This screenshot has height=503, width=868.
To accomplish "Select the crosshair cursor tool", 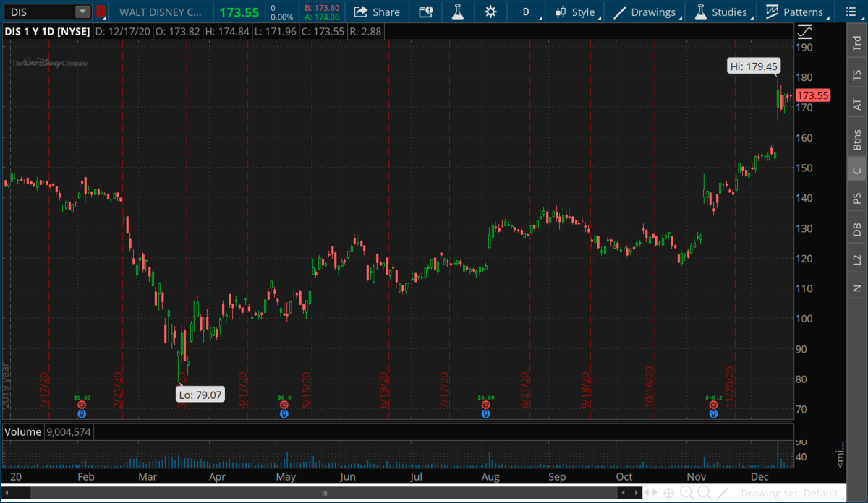I will tap(670, 493).
